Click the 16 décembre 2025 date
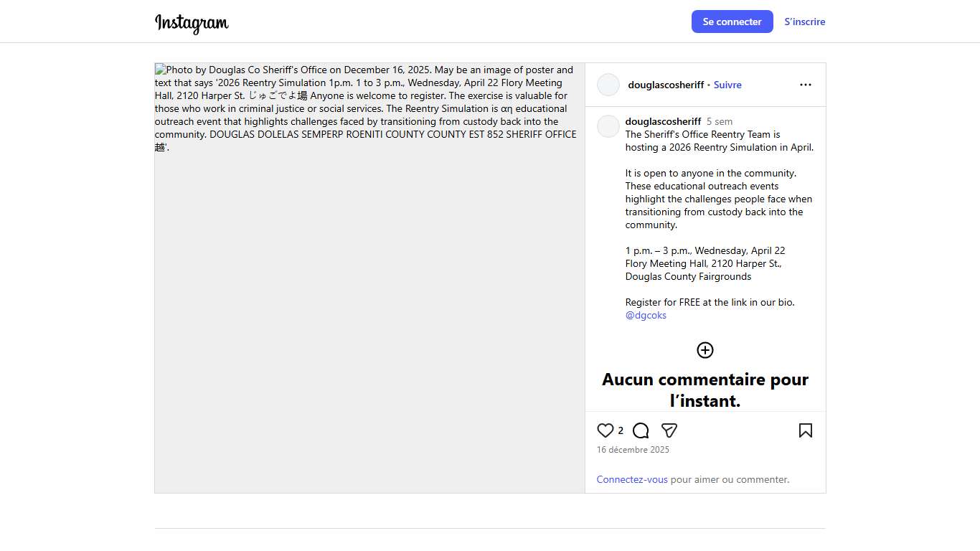 click(633, 450)
